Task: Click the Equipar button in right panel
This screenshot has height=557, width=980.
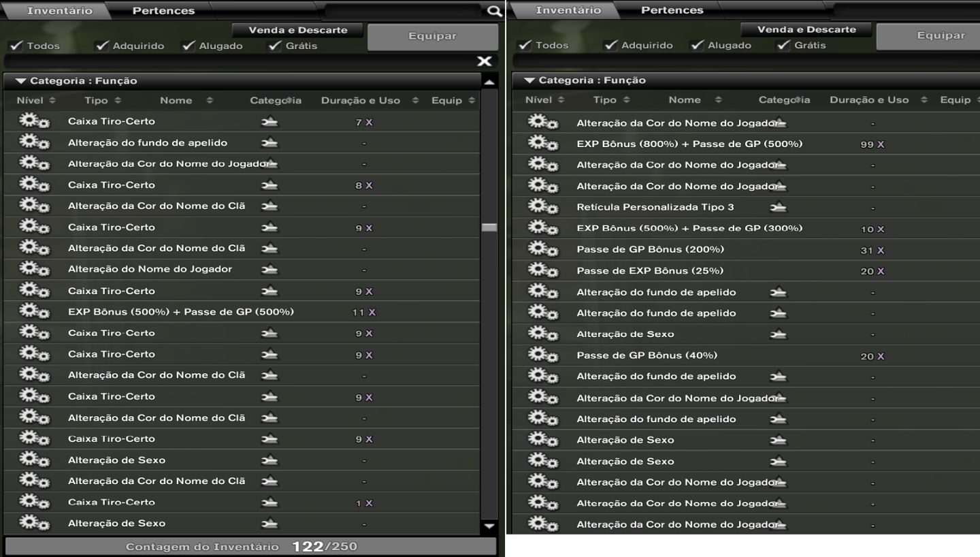Action: (x=928, y=37)
